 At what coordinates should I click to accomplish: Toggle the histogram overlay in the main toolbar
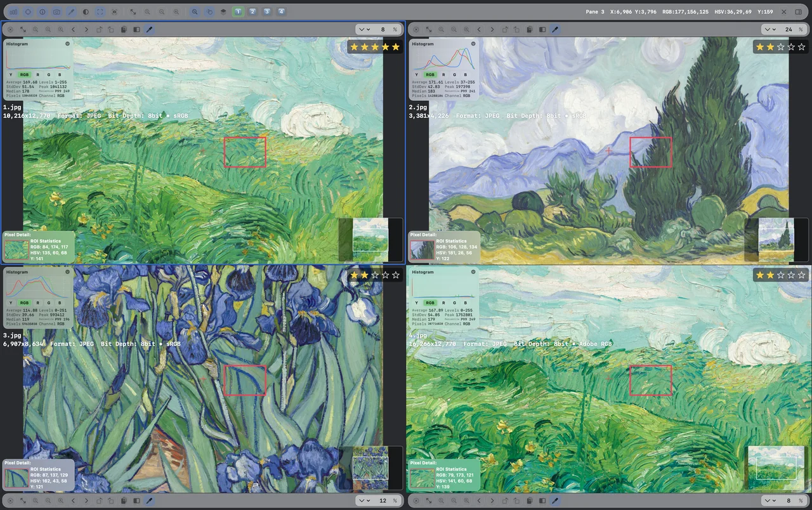[x=14, y=11]
